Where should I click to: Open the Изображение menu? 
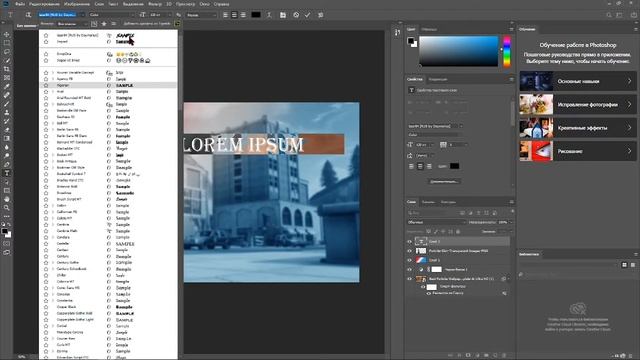(77, 4)
